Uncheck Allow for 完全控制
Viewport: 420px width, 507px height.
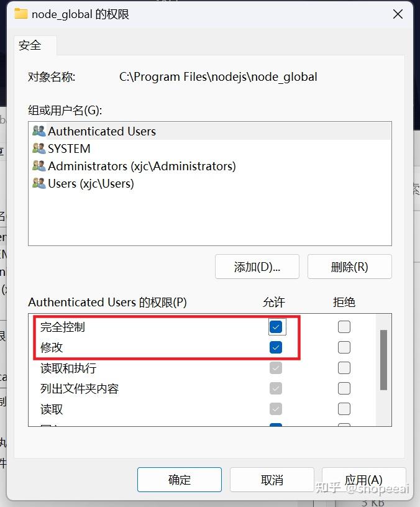(x=275, y=327)
